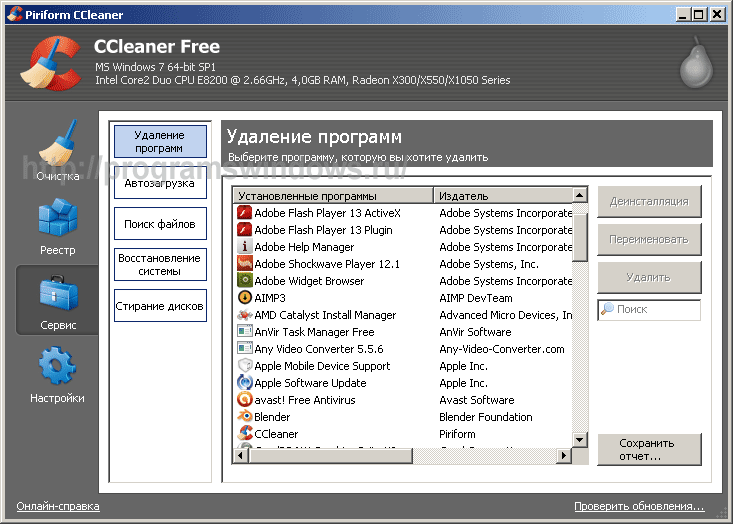This screenshot has width=733, height=524.
Task: Select Adobe Flash Player 13 ActiveX entry
Action: click(x=327, y=213)
